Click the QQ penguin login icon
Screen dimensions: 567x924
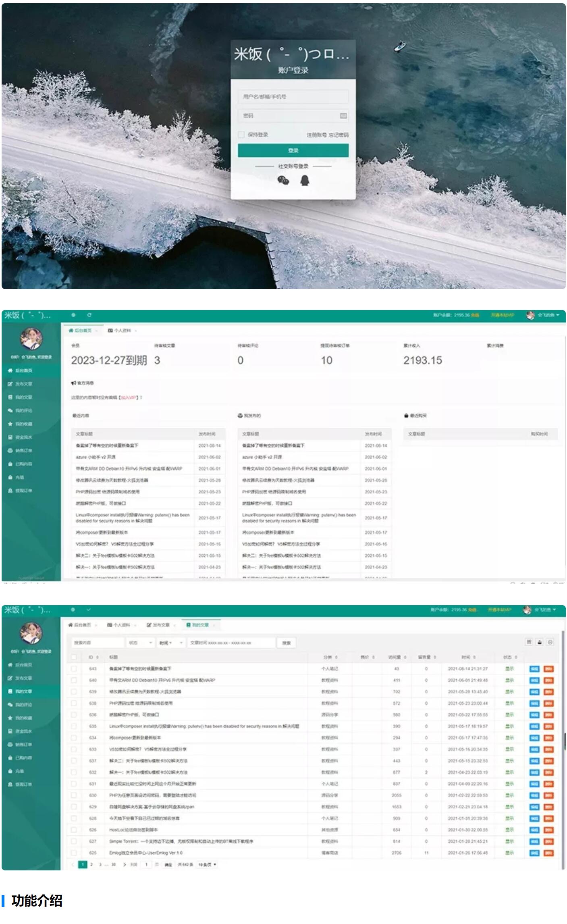[x=305, y=180]
